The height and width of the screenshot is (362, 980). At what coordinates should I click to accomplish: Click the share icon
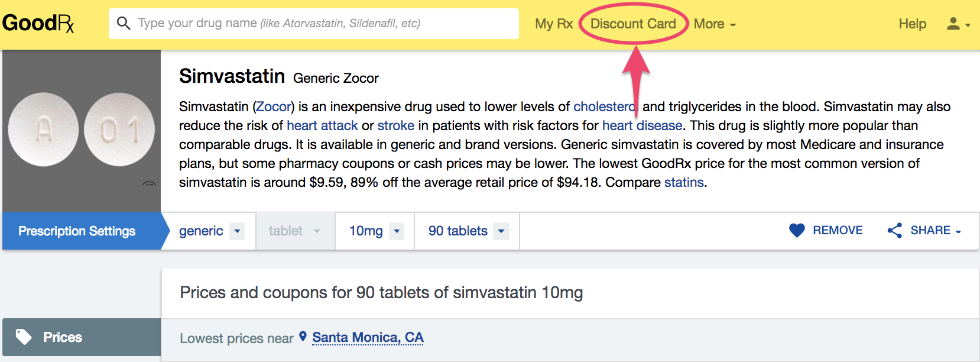pyautogui.click(x=895, y=230)
